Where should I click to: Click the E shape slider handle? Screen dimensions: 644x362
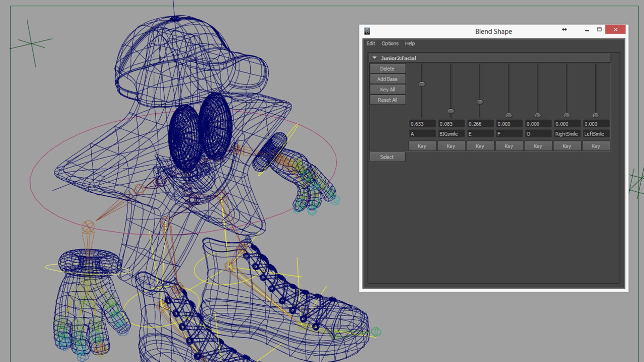[480, 102]
